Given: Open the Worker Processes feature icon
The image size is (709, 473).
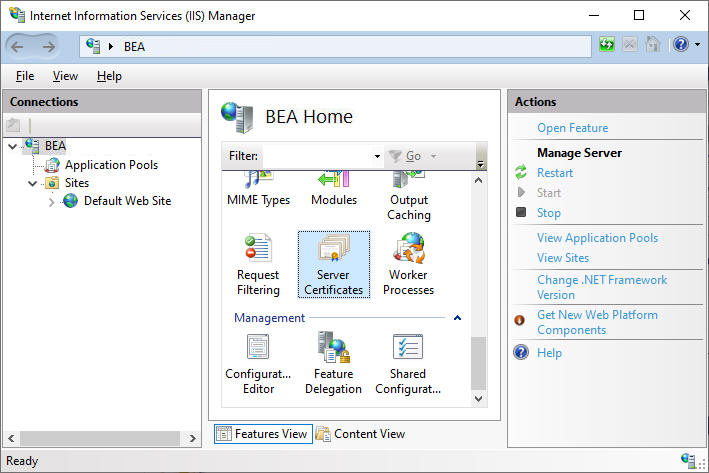Looking at the screenshot, I should pyautogui.click(x=408, y=265).
